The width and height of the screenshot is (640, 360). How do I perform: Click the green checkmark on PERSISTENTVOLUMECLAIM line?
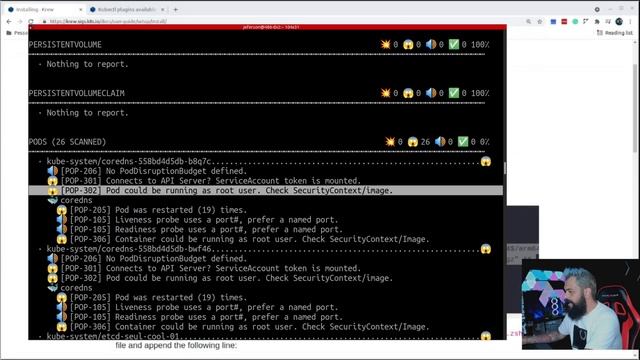click(x=453, y=93)
